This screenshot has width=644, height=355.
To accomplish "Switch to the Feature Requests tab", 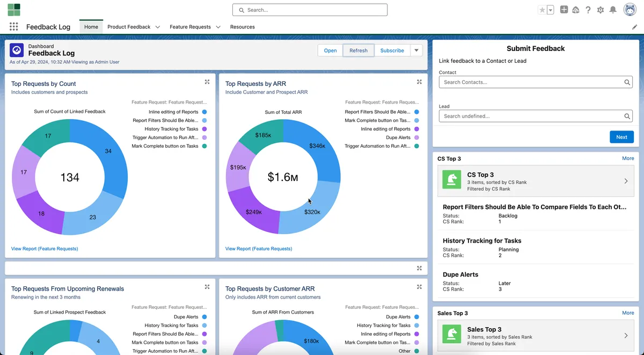I will tap(190, 27).
